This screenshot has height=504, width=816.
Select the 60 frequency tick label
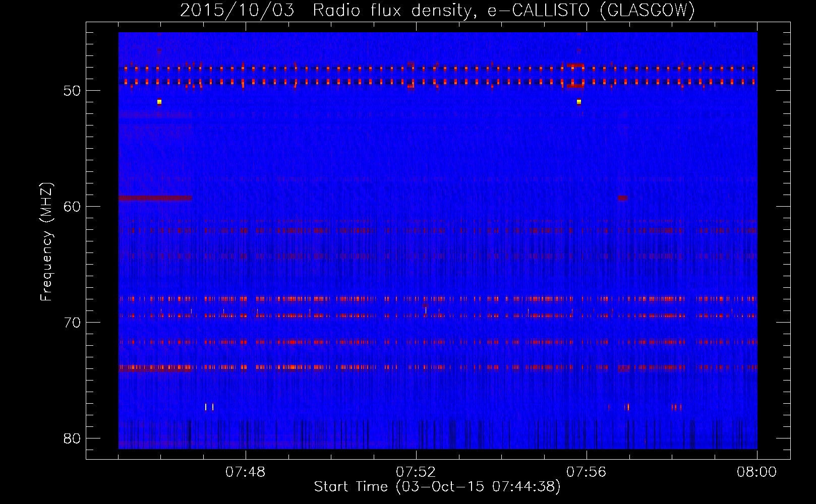pyautogui.click(x=72, y=207)
